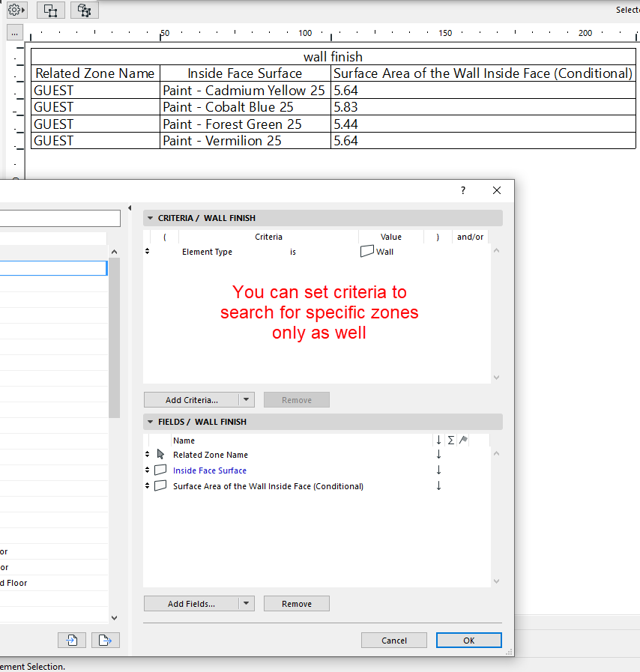Viewport: 640px width, 672px height.
Task: Click the Related Zone Name column header
Action: point(95,73)
